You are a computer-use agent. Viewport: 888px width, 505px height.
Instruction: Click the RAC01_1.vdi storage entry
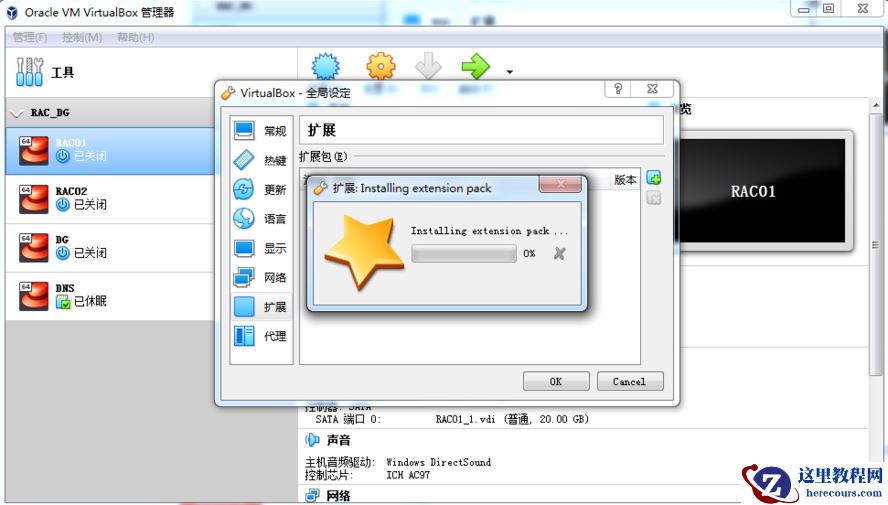[512, 419]
